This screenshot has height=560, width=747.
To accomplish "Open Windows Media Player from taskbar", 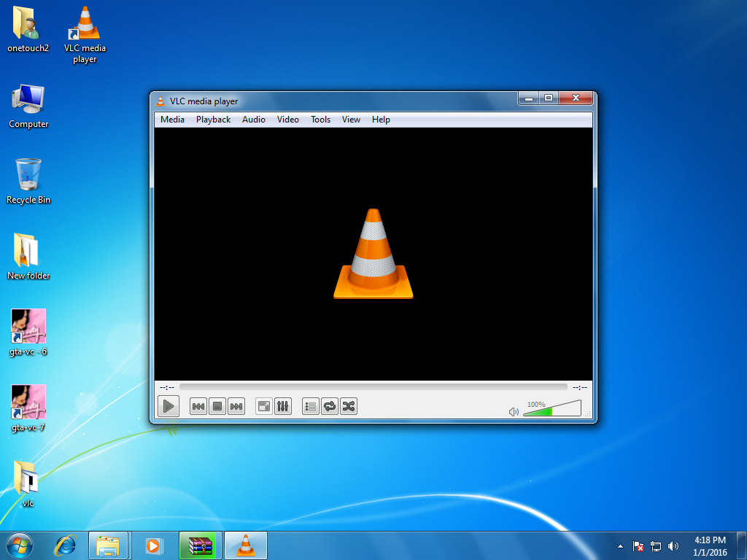I will pos(153,545).
